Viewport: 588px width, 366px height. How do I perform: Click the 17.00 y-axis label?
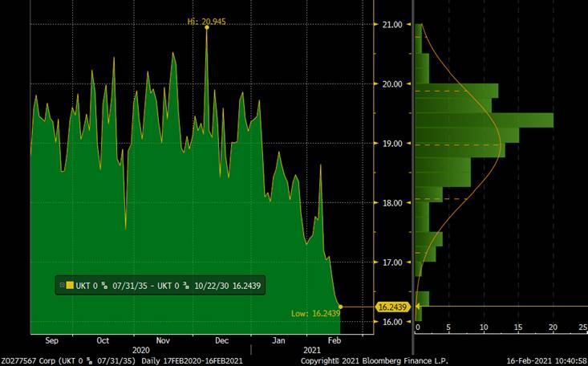[392, 262]
